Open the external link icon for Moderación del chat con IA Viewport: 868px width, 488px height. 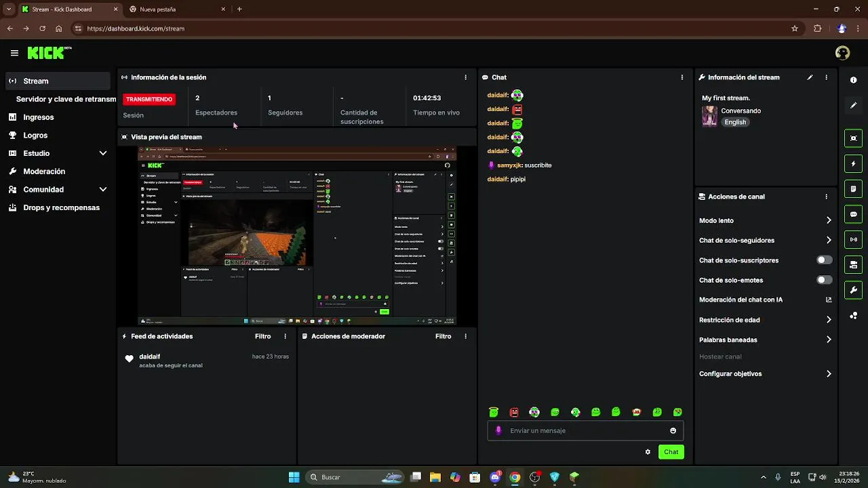(828, 300)
